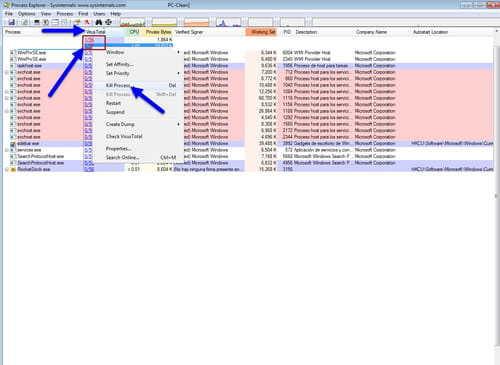Open the Window submenu in context menu

pos(138,52)
